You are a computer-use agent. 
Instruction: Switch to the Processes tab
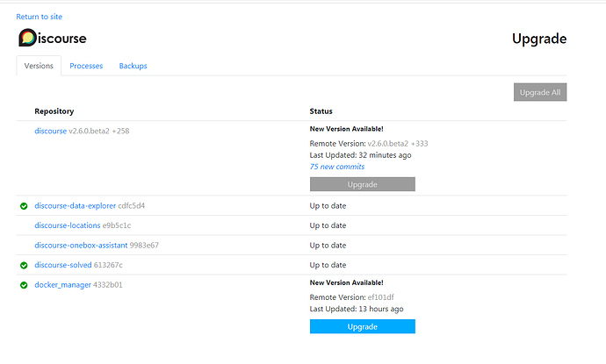click(x=86, y=66)
